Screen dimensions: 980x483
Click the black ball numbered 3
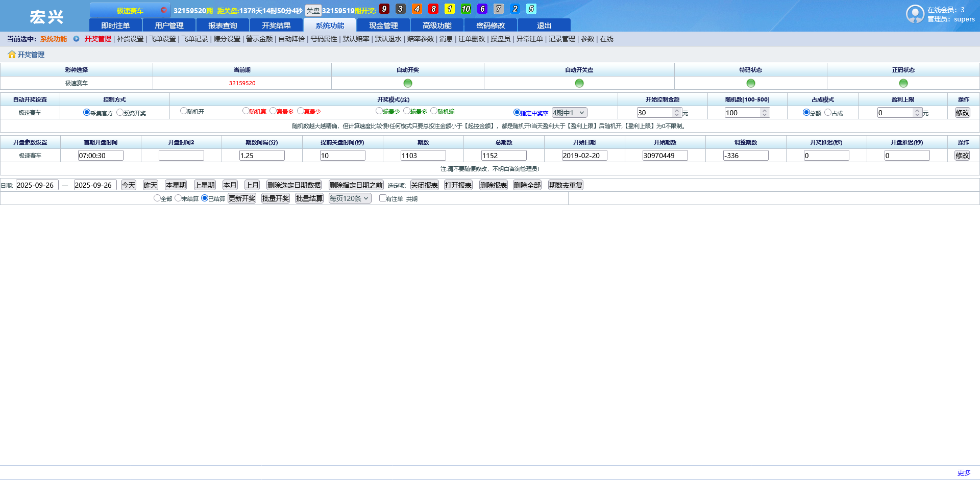401,9
